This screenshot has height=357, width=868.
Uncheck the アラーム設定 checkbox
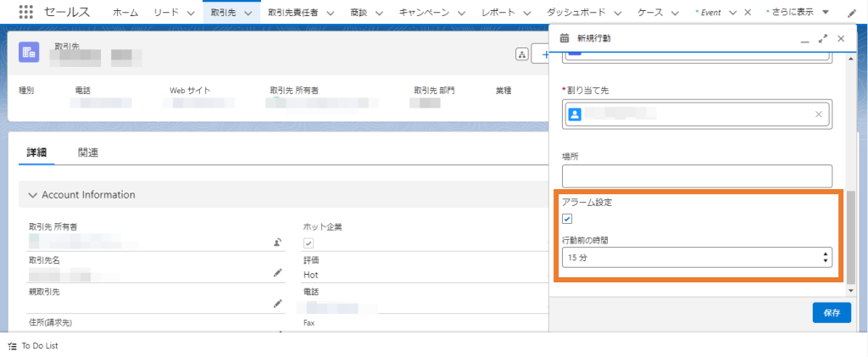(x=567, y=220)
